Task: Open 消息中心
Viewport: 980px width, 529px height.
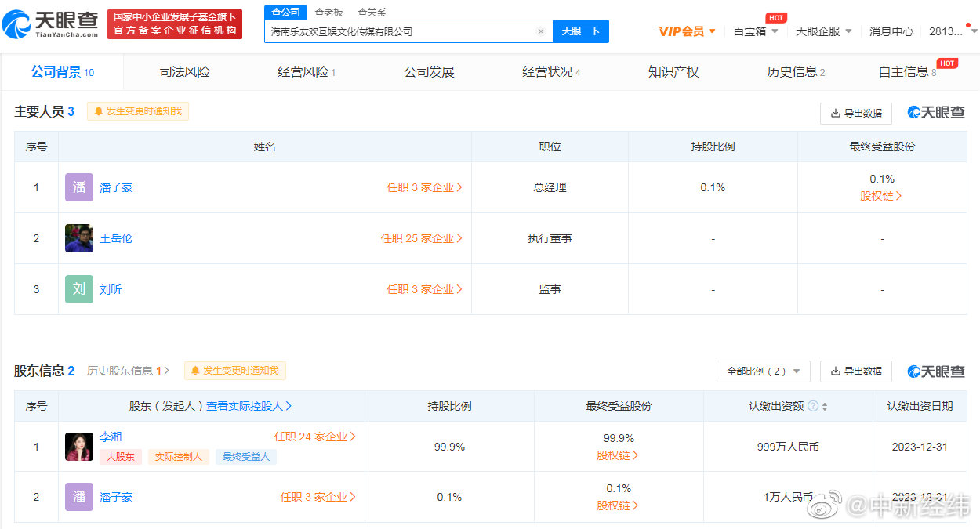Action: click(891, 31)
